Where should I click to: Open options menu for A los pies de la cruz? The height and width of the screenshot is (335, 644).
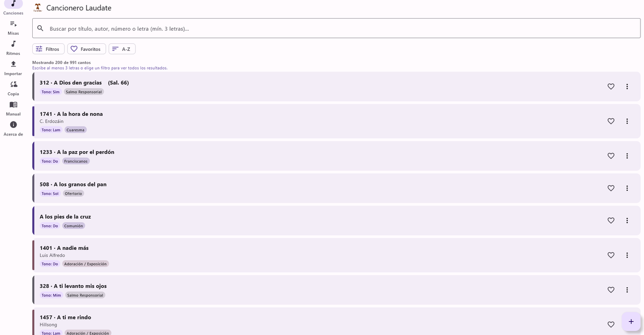pyautogui.click(x=627, y=221)
